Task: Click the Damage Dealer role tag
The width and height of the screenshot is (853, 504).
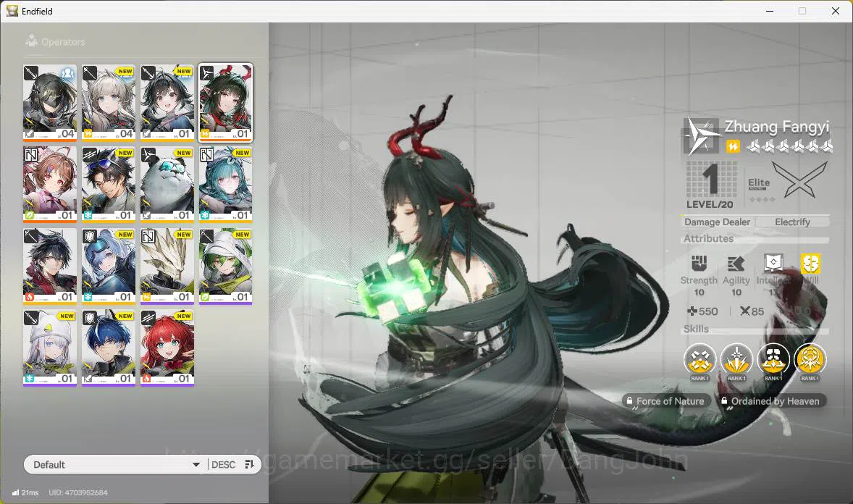Action: (717, 222)
